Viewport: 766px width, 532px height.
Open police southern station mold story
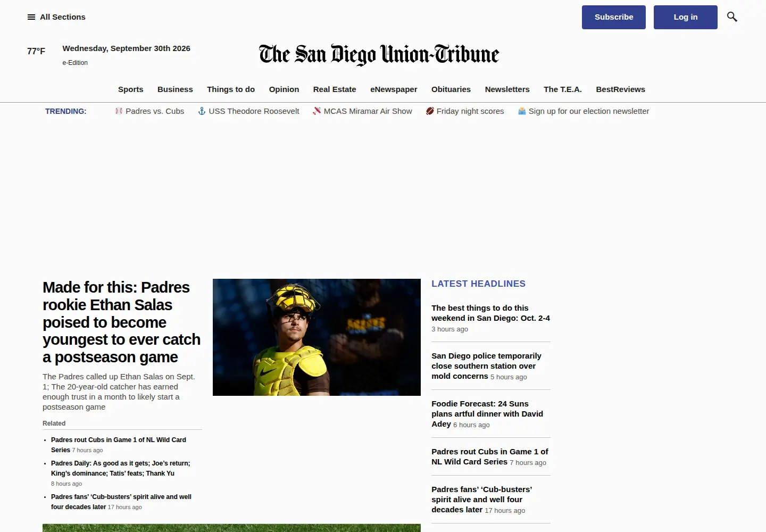(x=486, y=365)
